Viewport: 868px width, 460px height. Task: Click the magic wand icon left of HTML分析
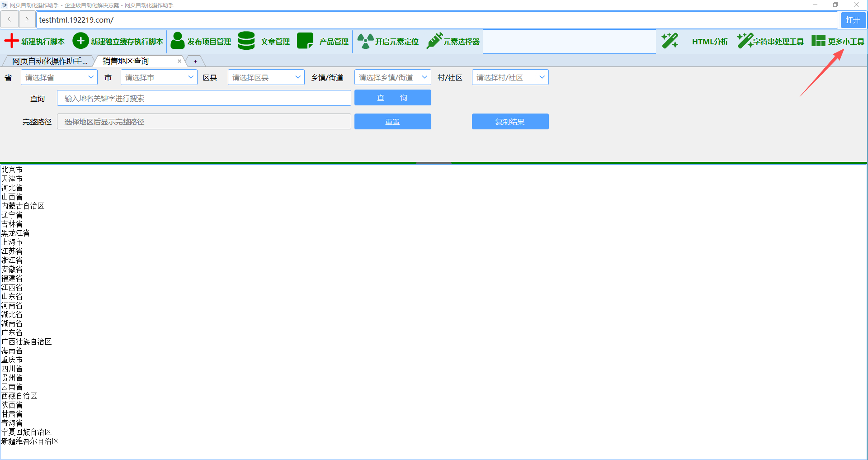670,41
